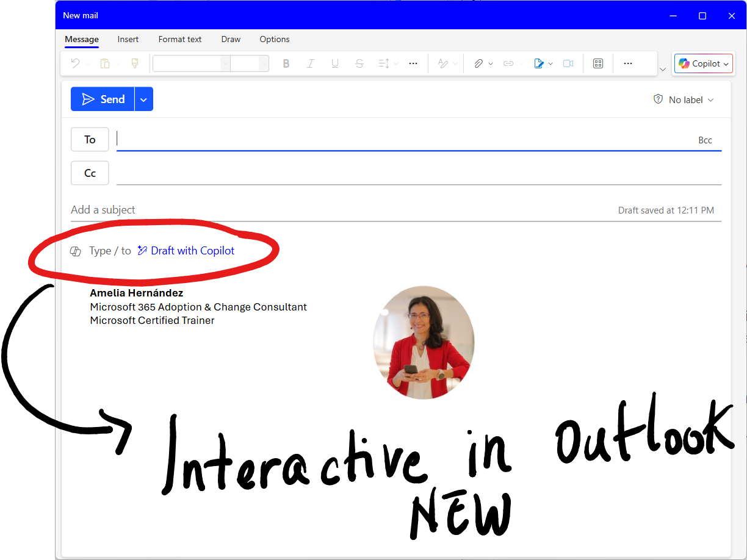The width and height of the screenshot is (747, 560).
Task: Switch to the Insert tab
Action: (128, 39)
